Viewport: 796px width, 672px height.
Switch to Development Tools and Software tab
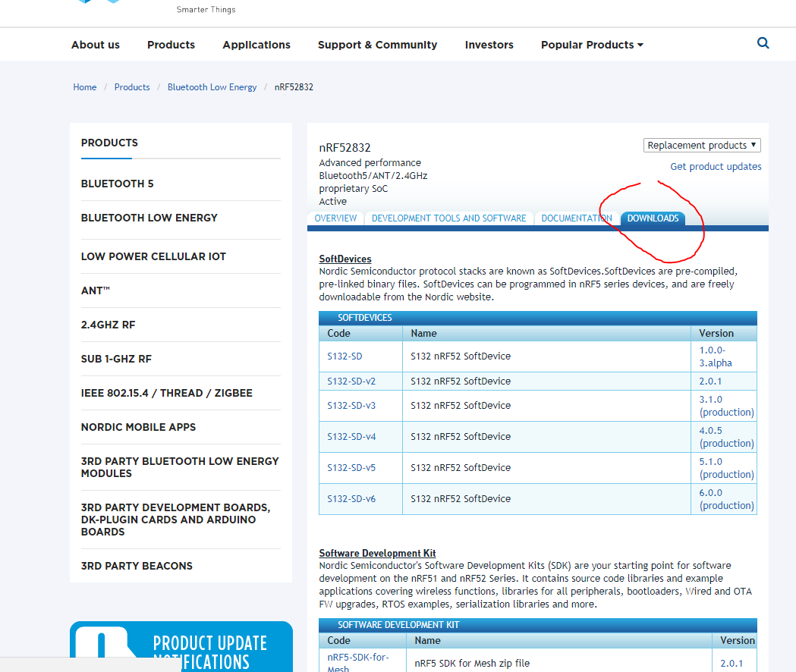(448, 218)
